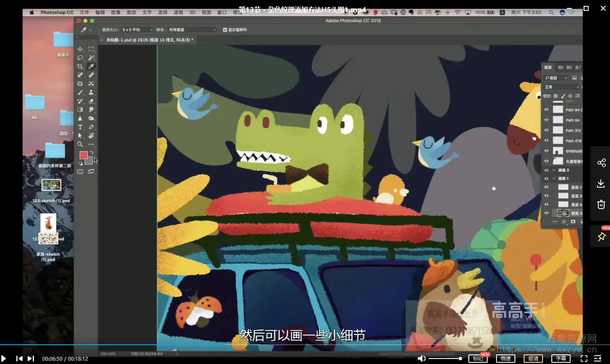Select the Eraser tool
610x364 pixels.
(91, 101)
